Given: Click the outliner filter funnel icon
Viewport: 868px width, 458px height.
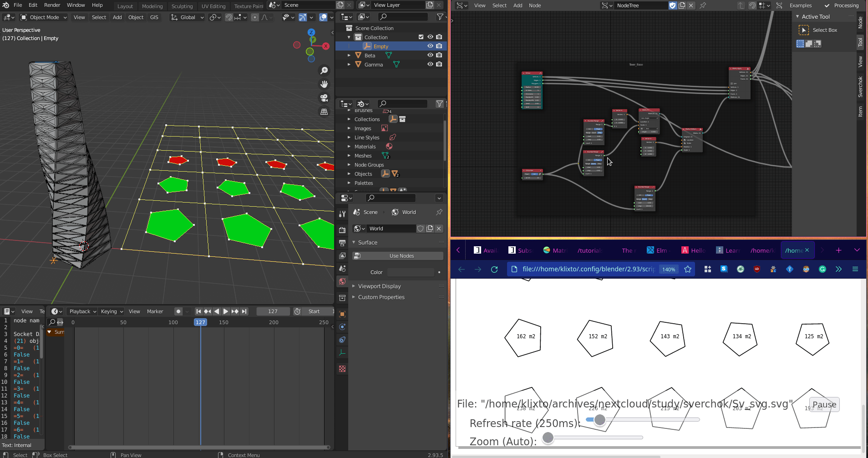Looking at the screenshot, I should click(x=440, y=17).
